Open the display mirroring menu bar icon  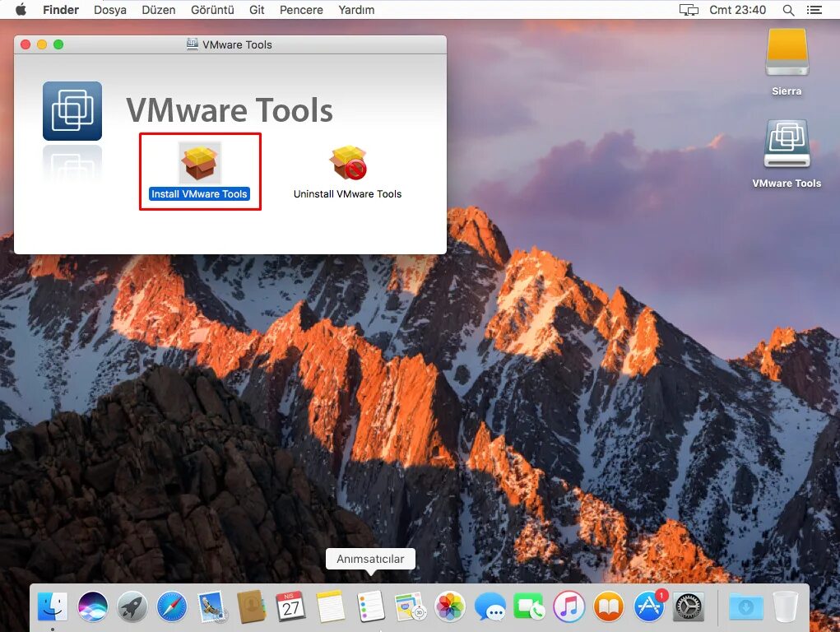pyautogui.click(x=688, y=10)
